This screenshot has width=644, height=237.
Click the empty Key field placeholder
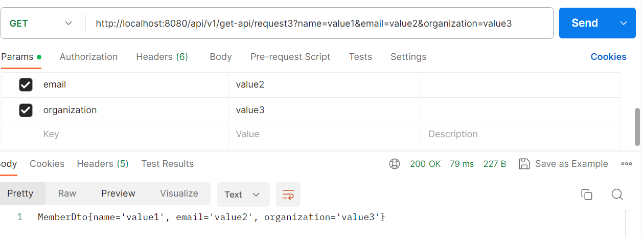point(132,134)
